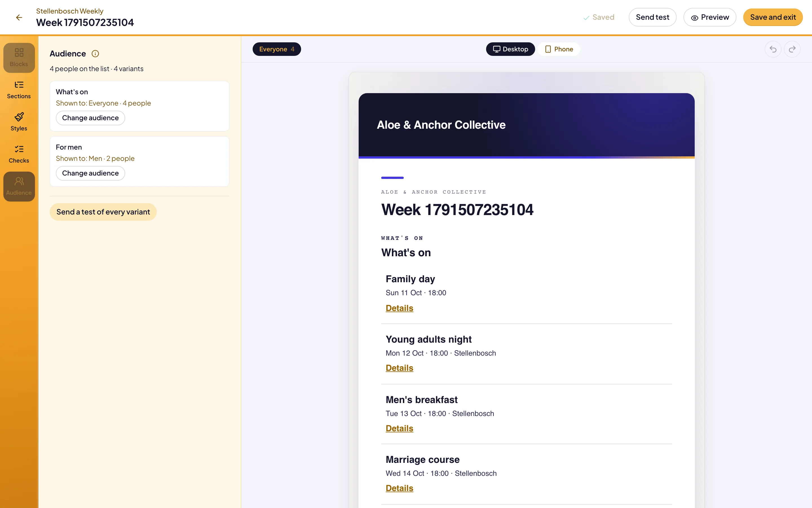812x508 pixels.
Task: Open the Sections panel in sidebar
Action: point(19,90)
